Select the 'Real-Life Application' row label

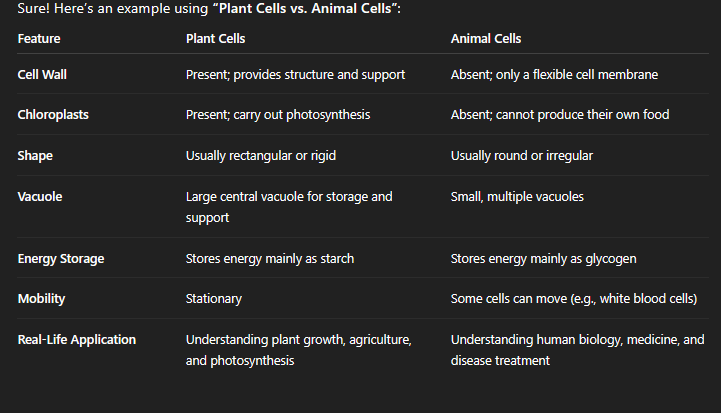point(77,340)
